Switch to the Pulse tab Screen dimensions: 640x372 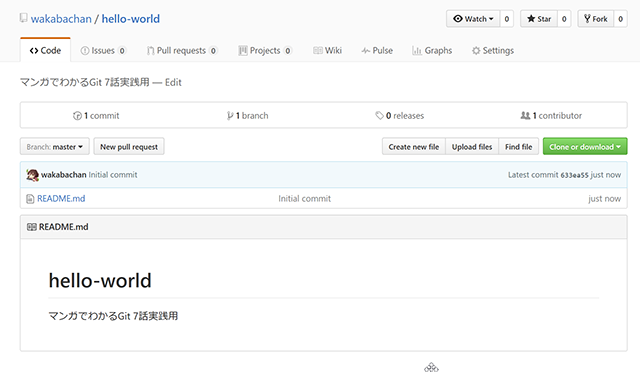click(377, 50)
